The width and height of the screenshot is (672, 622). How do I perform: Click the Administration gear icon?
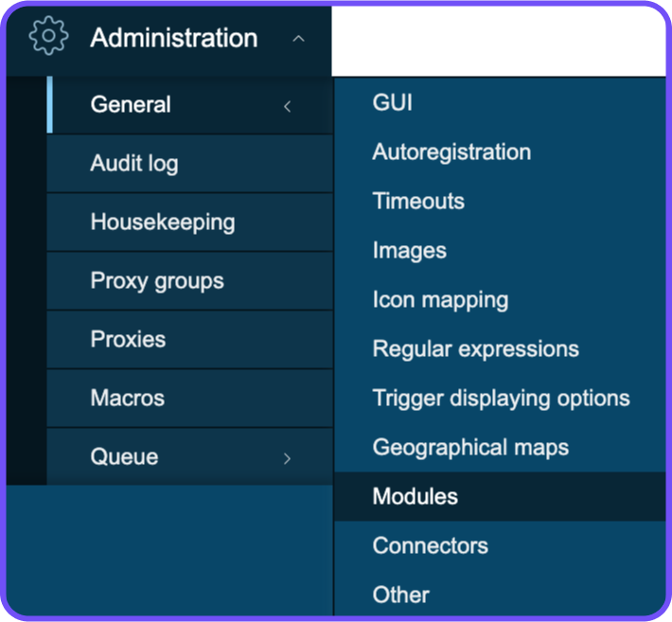48,36
